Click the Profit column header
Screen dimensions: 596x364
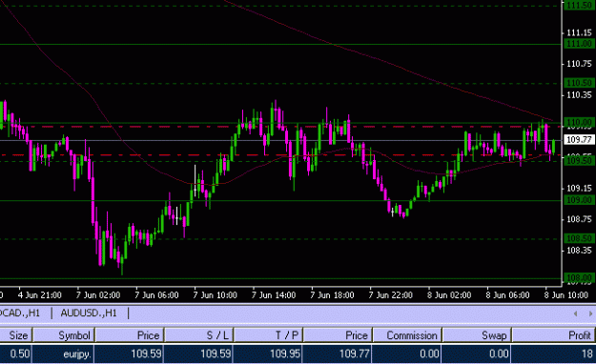554,335
